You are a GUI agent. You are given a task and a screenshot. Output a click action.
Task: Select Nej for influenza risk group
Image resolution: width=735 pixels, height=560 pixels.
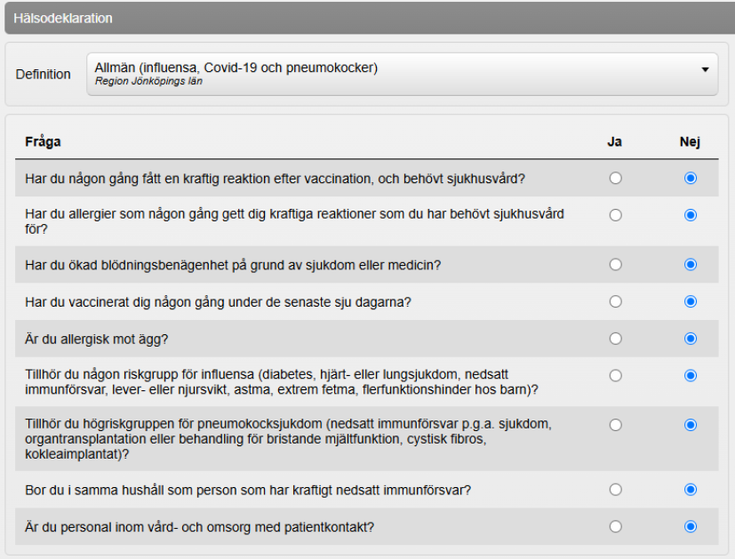tap(691, 376)
